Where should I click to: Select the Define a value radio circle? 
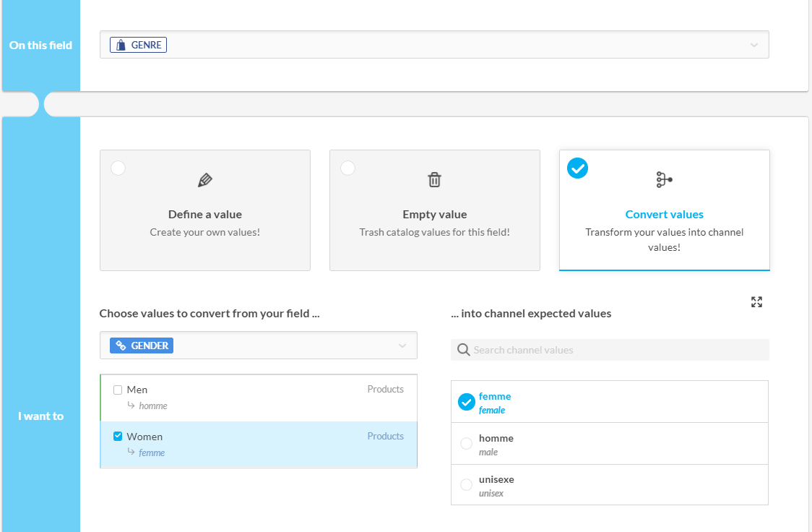point(118,168)
